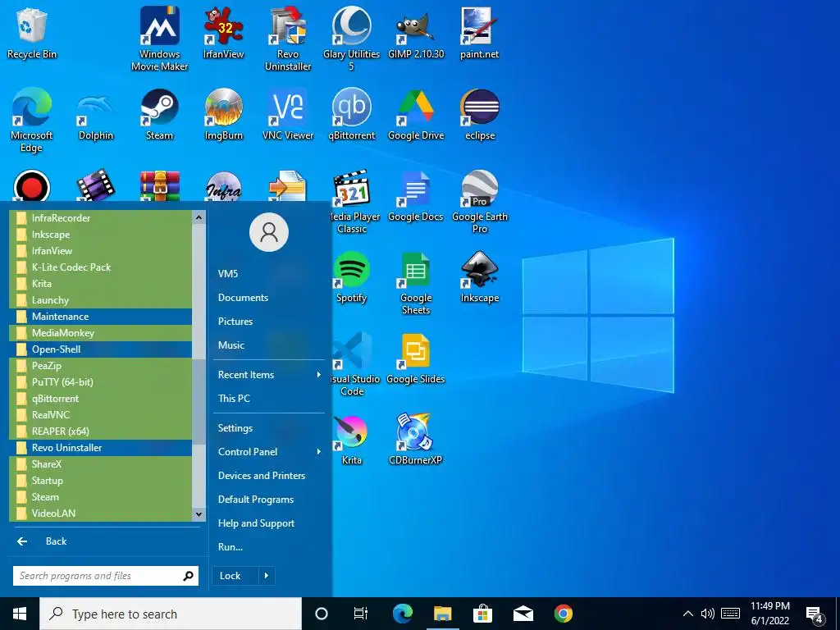Expand the Maintenance folder in programs

(x=101, y=317)
